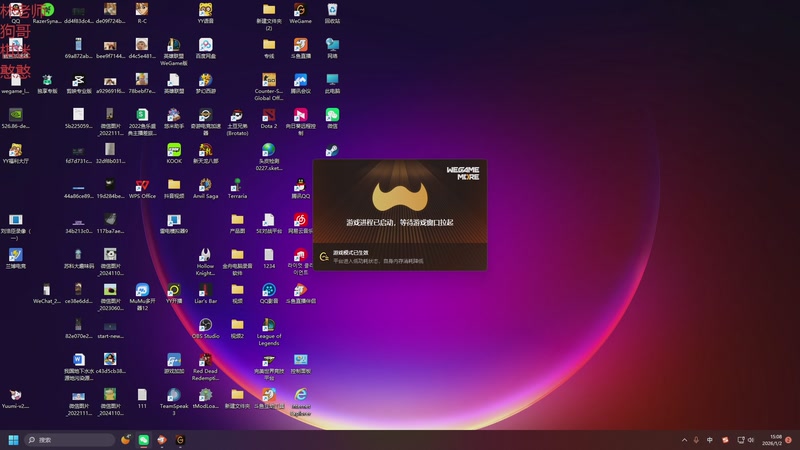Open the Word document on desktop
The height and width of the screenshot is (450, 800).
[79, 367]
